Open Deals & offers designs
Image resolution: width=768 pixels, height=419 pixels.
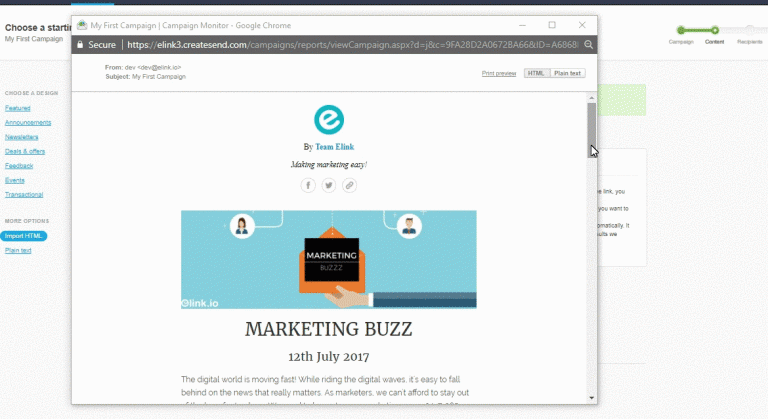(25, 151)
